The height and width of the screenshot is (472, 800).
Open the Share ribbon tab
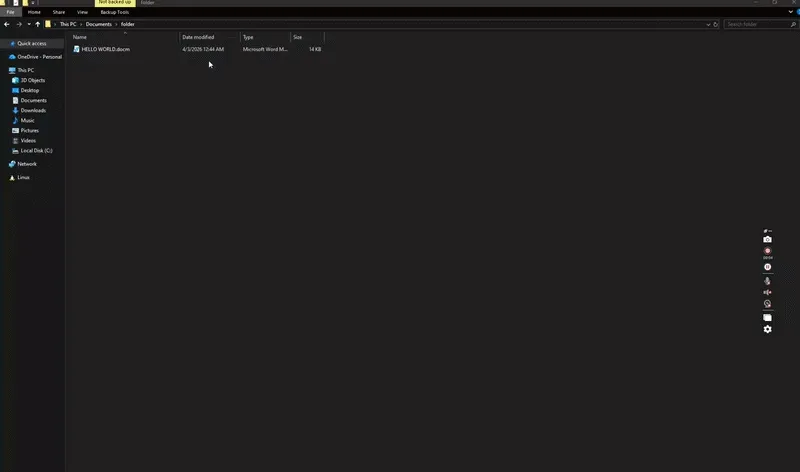(59, 12)
